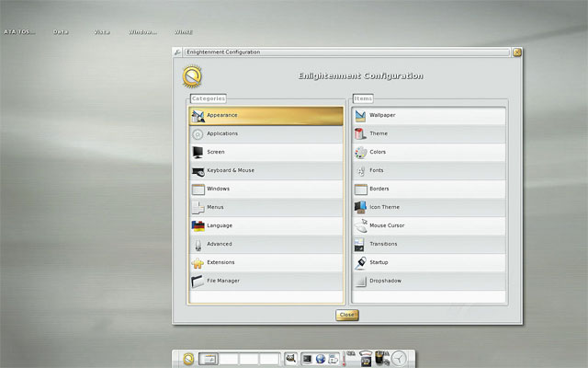Click the temperature thermometer gadget
The height and width of the screenshot is (368, 588).
pyautogui.click(x=344, y=359)
